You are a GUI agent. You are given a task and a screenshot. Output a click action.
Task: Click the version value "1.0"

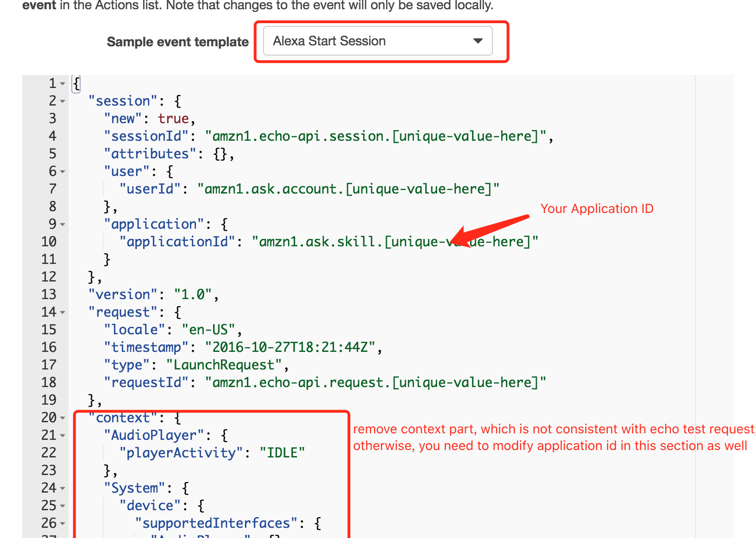193,294
